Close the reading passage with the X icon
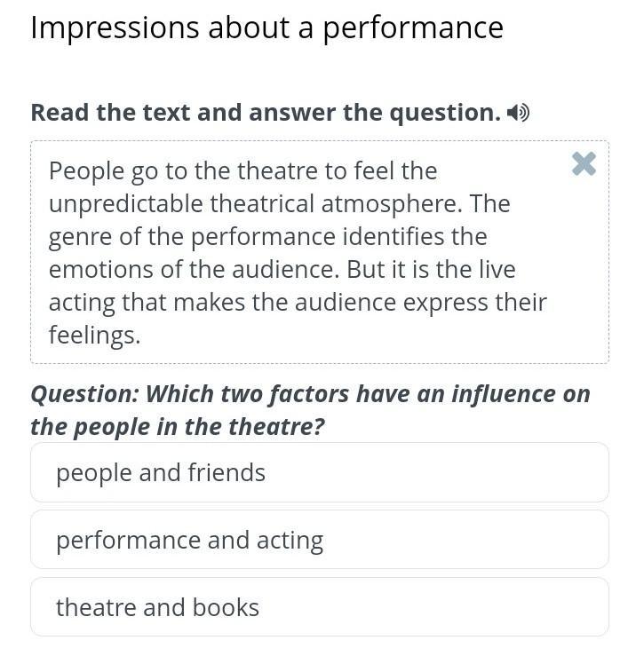Screen dimensions: 620x672 [584, 164]
